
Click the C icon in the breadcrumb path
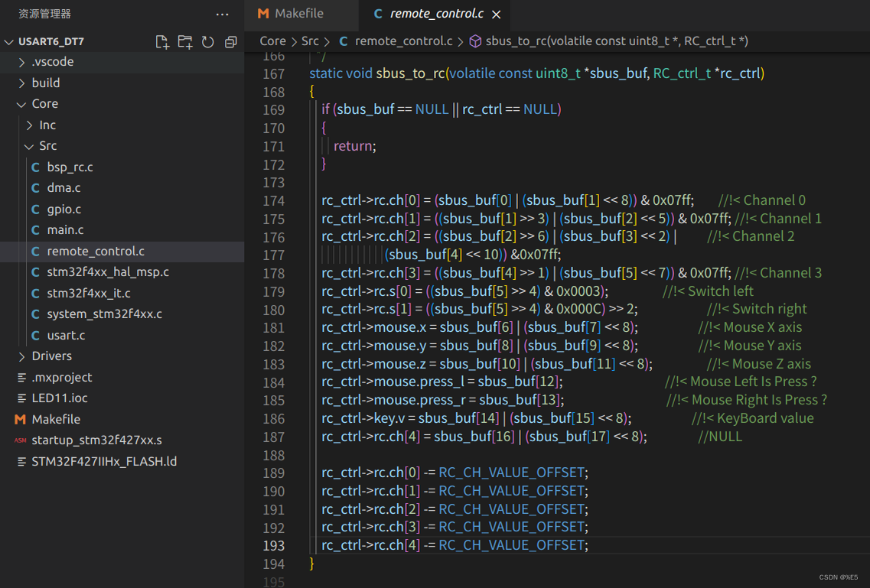[344, 41]
